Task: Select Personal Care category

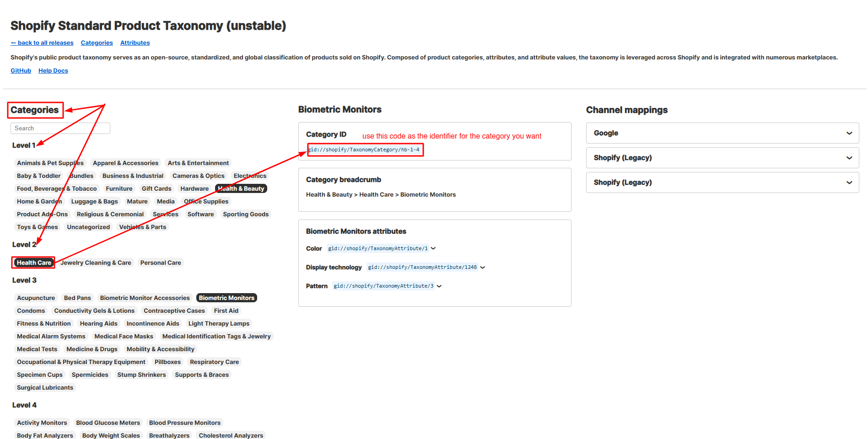Action: tap(161, 262)
